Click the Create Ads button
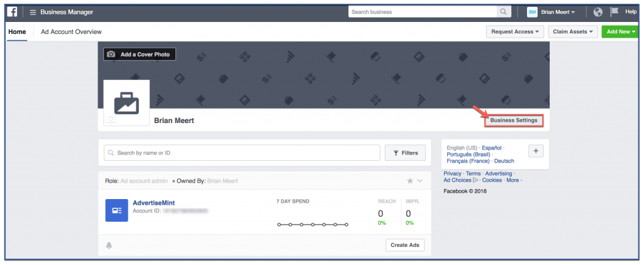Screen dimensions: 644x265 click(405, 245)
